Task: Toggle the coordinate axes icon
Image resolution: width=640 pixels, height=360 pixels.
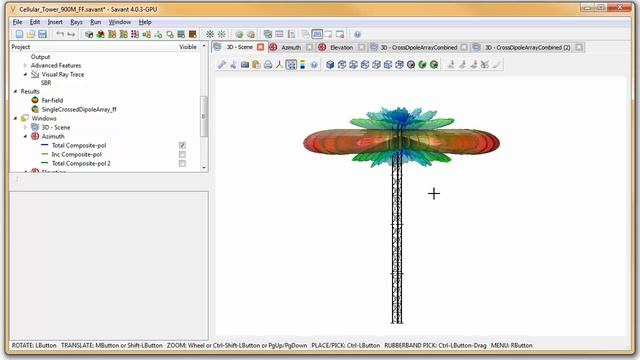Action: tap(279, 64)
